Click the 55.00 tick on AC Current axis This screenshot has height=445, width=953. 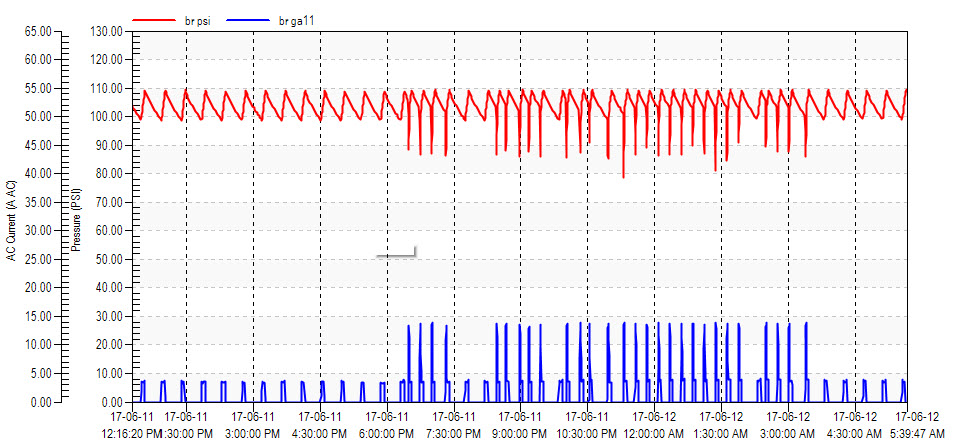coord(38,89)
